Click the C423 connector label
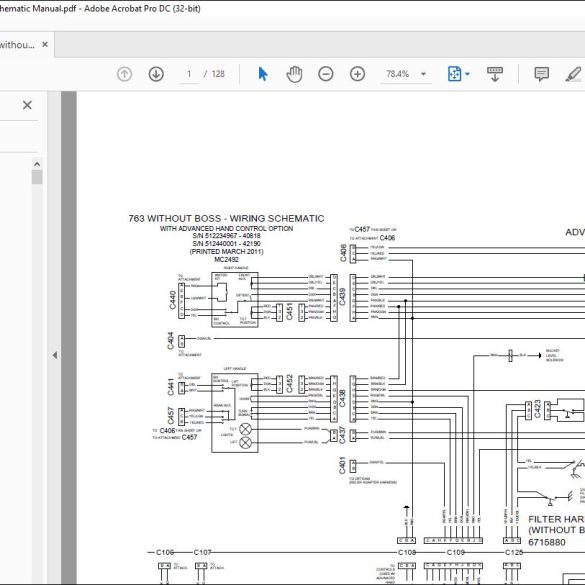This screenshot has width=585, height=585. [537, 409]
